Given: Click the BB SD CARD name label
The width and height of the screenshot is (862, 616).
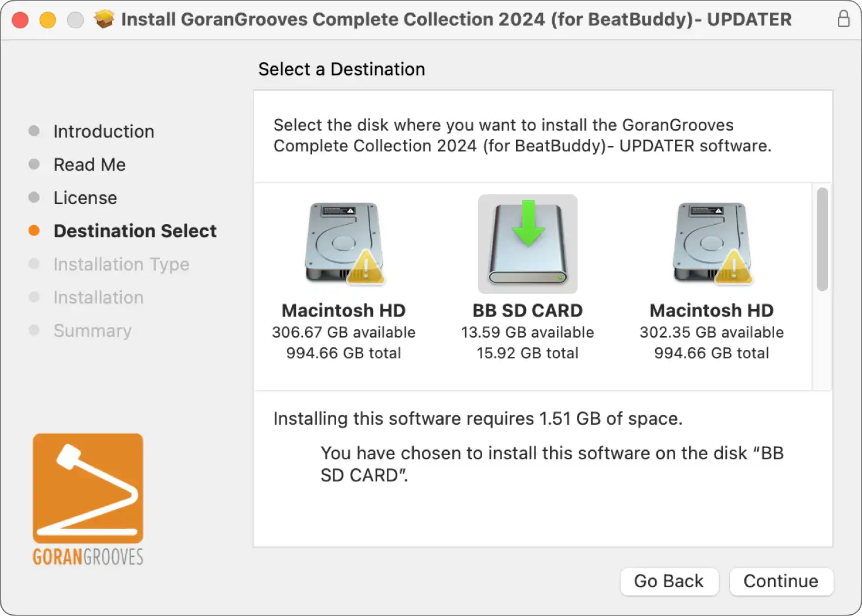Looking at the screenshot, I should (x=528, y=310).
